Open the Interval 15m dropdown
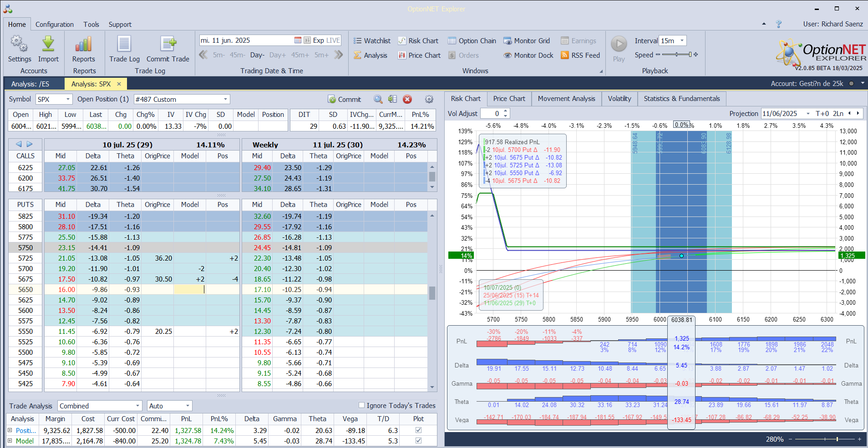The width and height of the screenshot is (868, 448). (682, 40)
